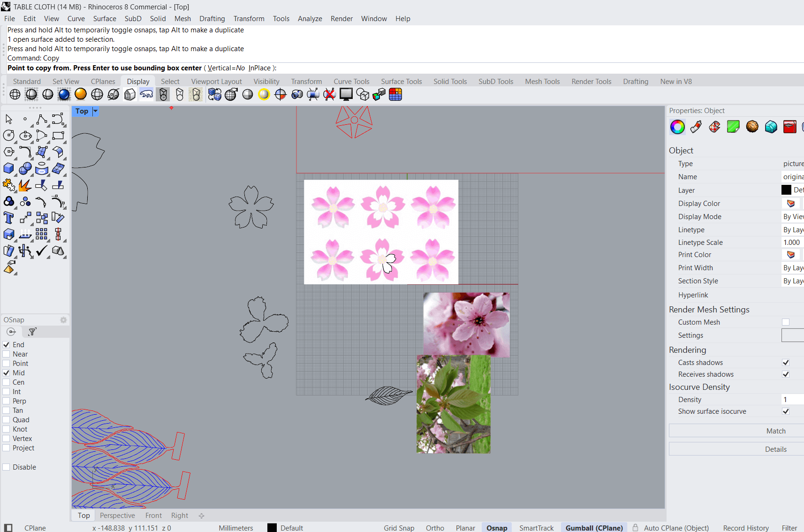Choose the Polyline tool
Screen dimensions: 804x532
click(41, 119)
